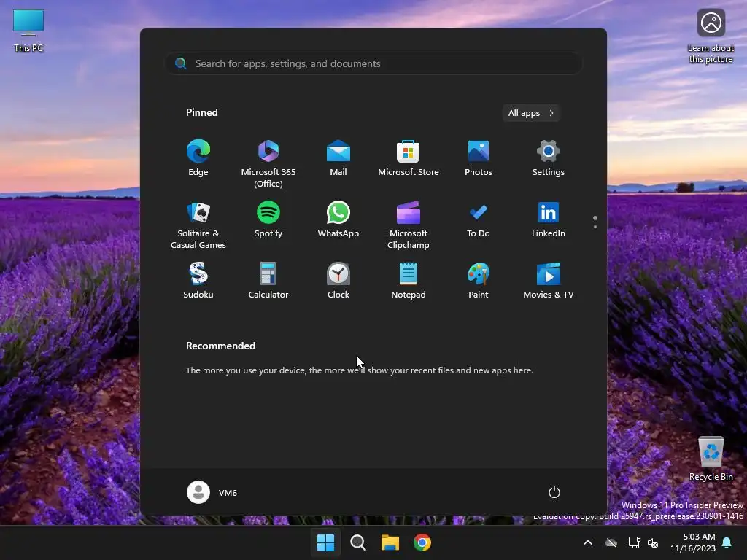Viewport: 747px width, 560px height.
Task: Launch Microsoft 365 (Office) app
Action: (268, 164)
